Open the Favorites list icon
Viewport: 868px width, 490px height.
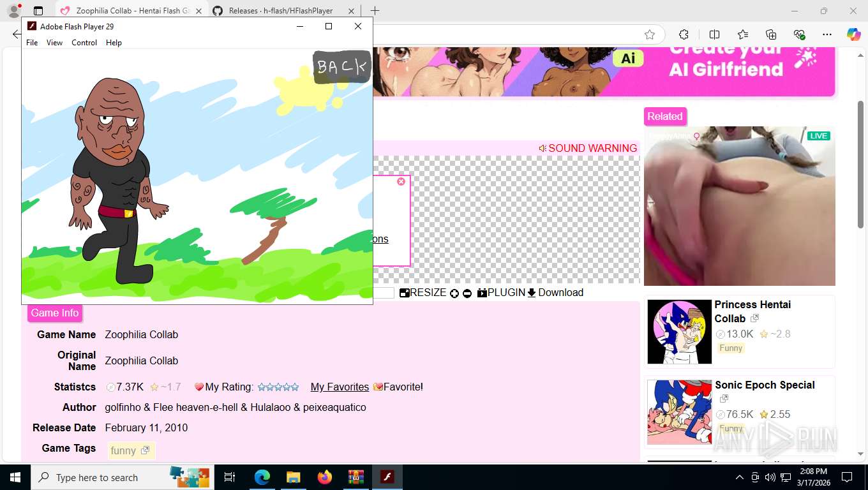[x=743, y=34]
